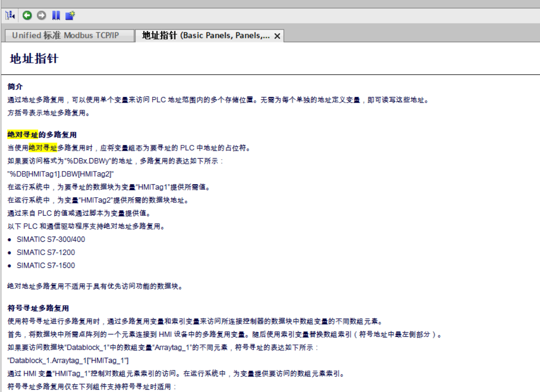Click the 地址指针 page title

point(34,59)
